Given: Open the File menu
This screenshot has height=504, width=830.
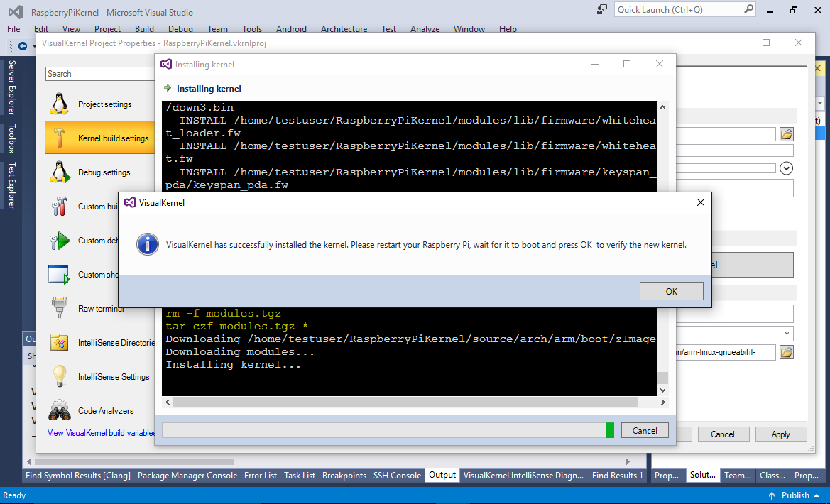Looking at the screenshot, I should click(x=13, y=29).
